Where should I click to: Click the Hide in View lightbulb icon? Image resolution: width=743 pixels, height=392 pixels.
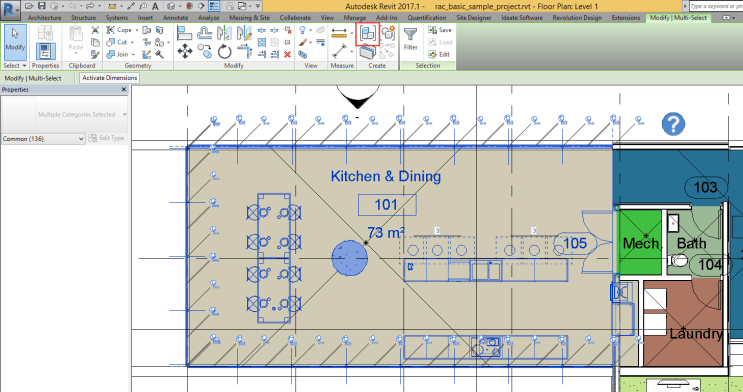pos(302,30)
